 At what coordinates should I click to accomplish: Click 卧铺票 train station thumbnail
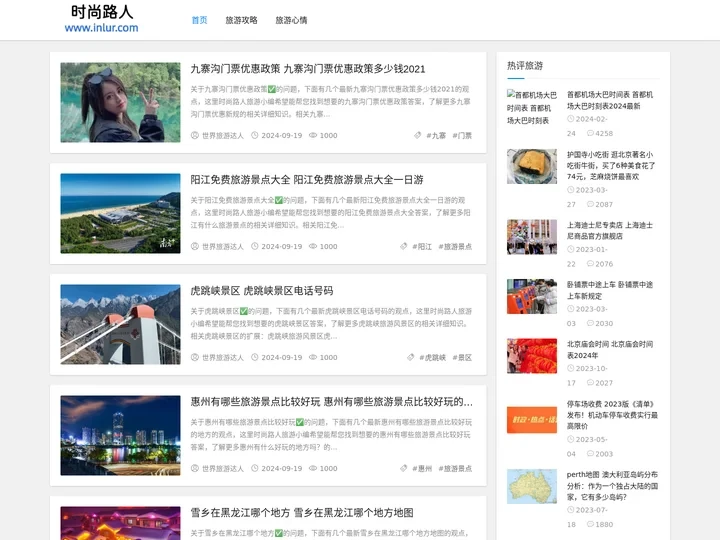[532, 297]
